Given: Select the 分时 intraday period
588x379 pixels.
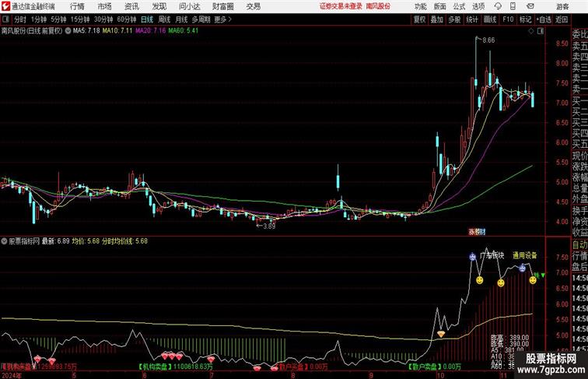Looking at the screenshot, I should pos(20,19).
